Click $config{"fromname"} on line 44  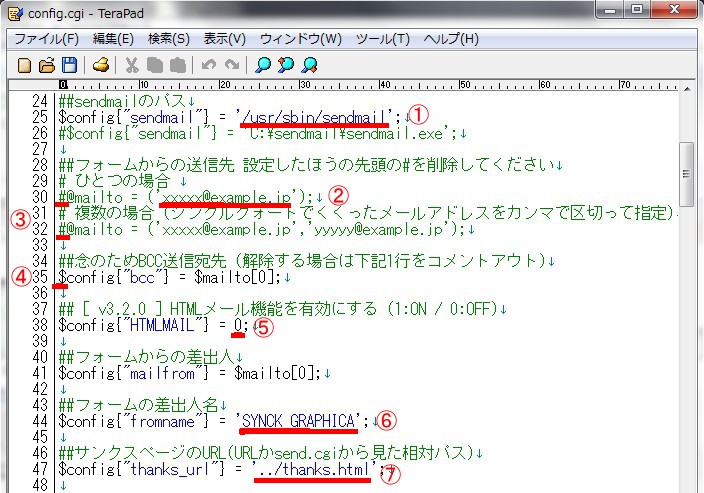(x=133, y=422)
